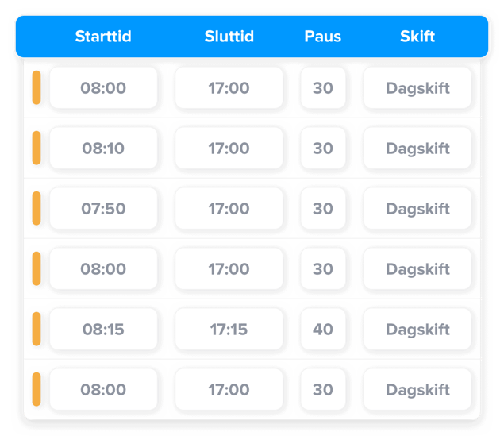The height and width of the screenshot is (436, 504).
Task: Open the Dagskift shift in the first row
Action: click(x=417, y=88)
